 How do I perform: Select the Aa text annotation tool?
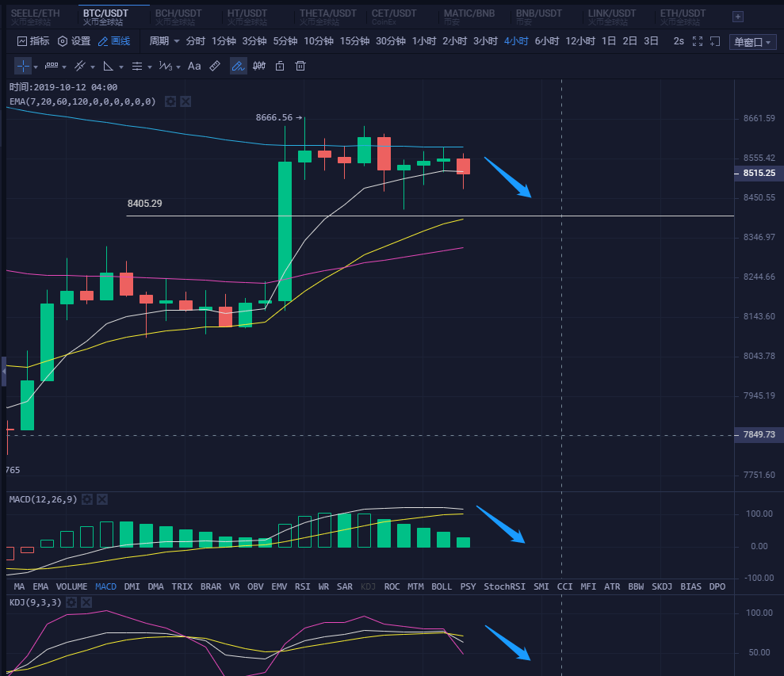pyautogui.click(x=194, y=66)
